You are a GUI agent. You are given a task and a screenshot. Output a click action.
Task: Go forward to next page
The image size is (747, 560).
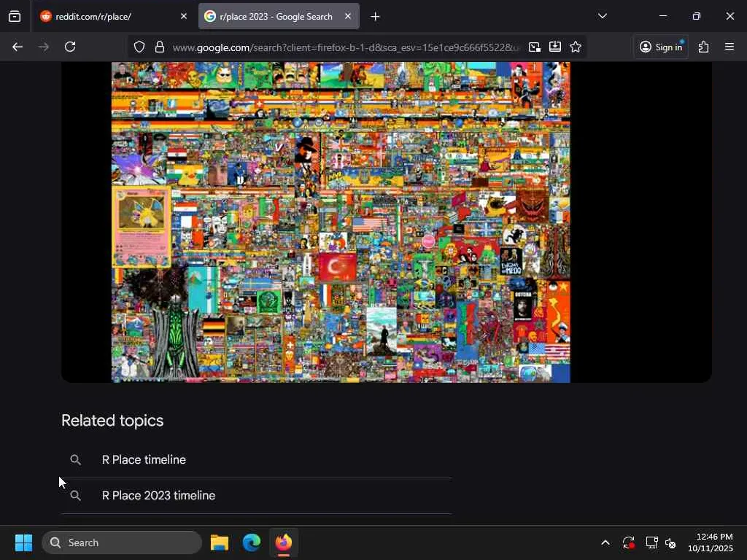click(x=44, y=47)
